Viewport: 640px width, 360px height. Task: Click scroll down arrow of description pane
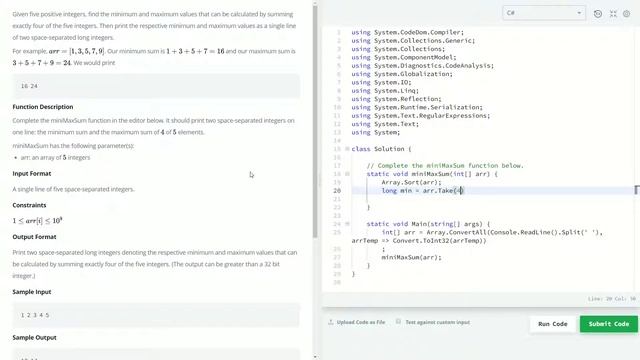point(315,357)
